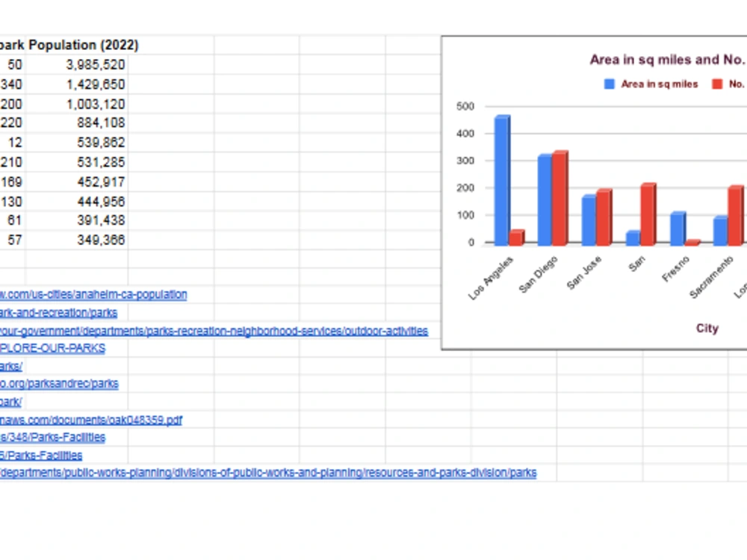The image size is (747, 560).
Task: Open the outdoor-activities parks link
Action: point(214,331)
